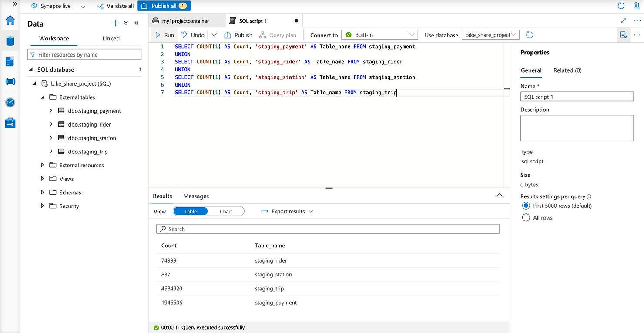Viewport: 644px width, 333px height.
Task: Collapse the External tables folder
Action: tap(43, 97)
